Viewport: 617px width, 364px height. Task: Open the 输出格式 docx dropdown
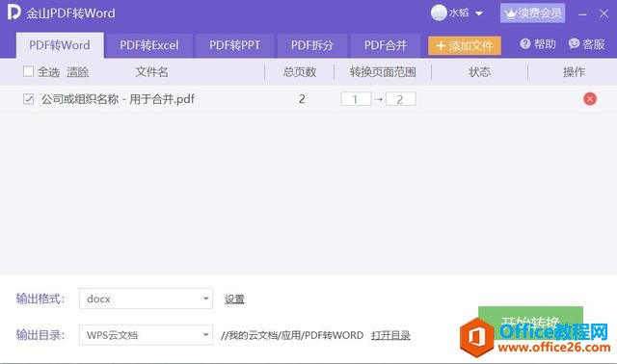coord(146,299)
